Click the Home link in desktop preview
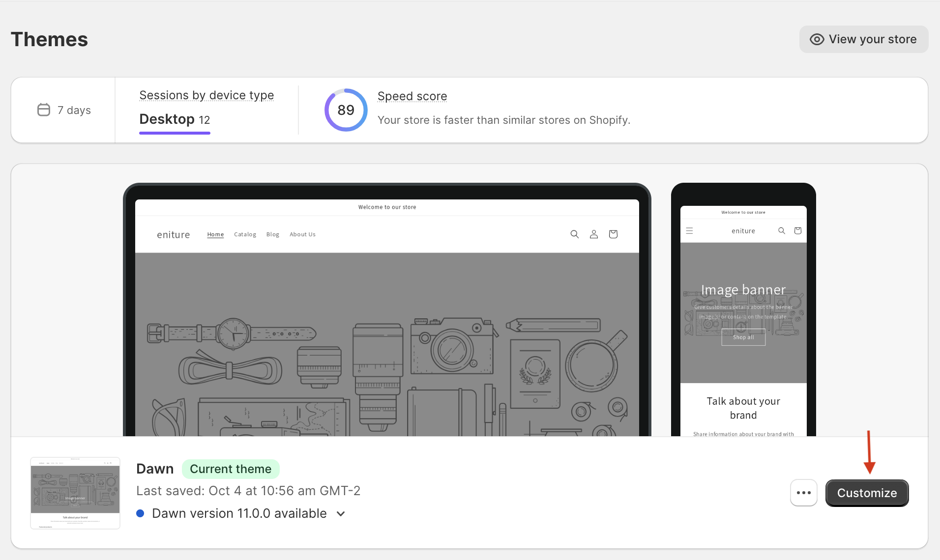940x560 pixels. [x=215, y=235]
